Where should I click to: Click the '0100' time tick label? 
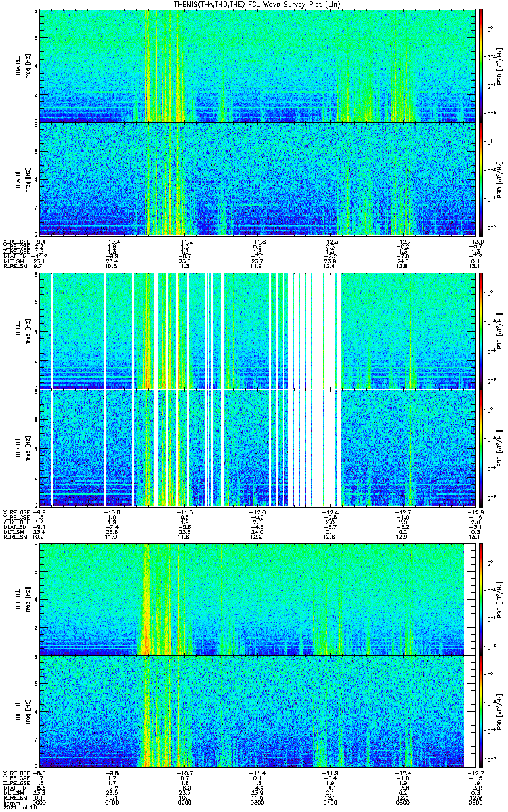110,802
